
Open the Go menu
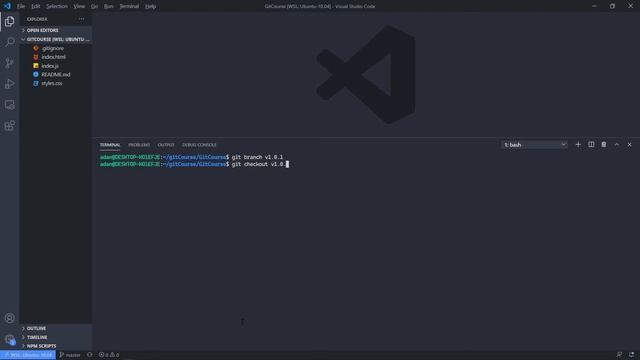(x=94, y=6)
